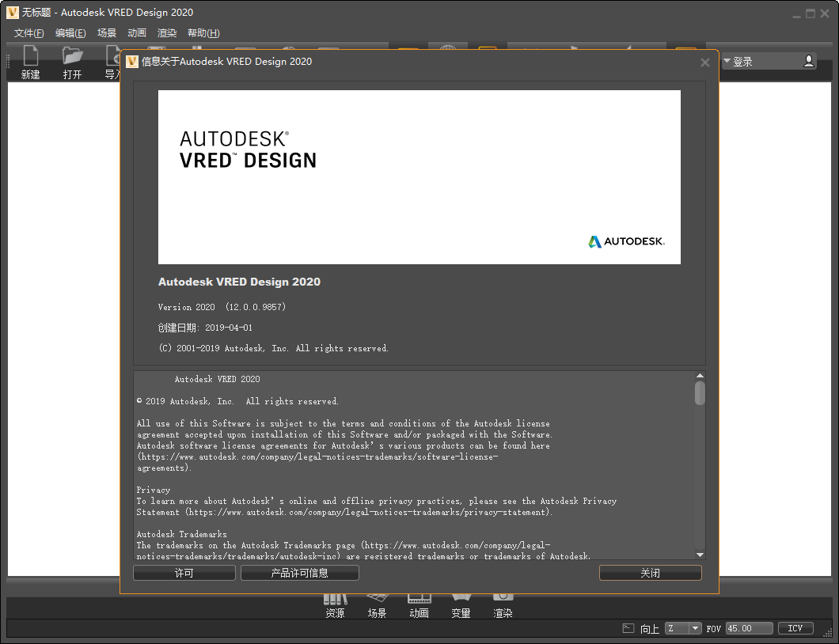
Task: Click the ICV button in status bar
Action: tap(795, 627)
